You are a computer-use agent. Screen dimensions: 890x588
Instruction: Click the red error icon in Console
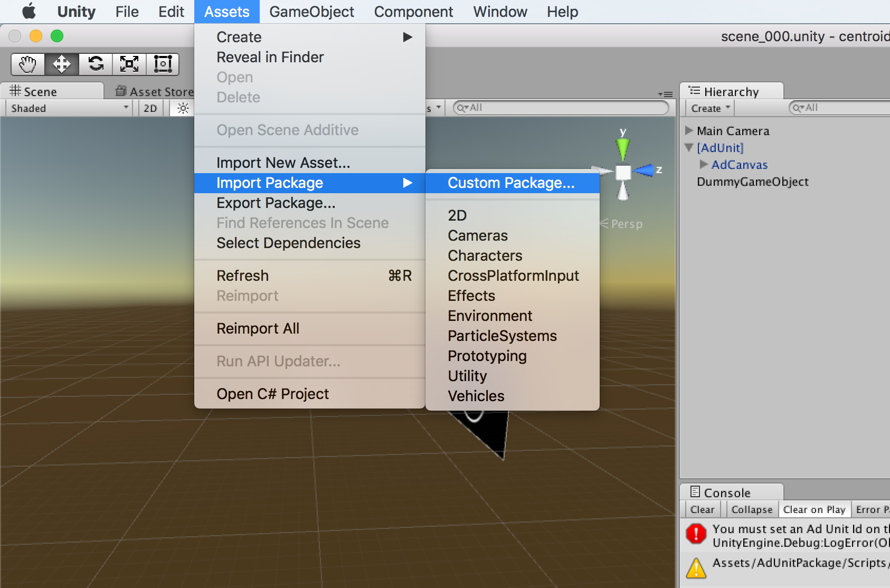(x=696, y=534)
